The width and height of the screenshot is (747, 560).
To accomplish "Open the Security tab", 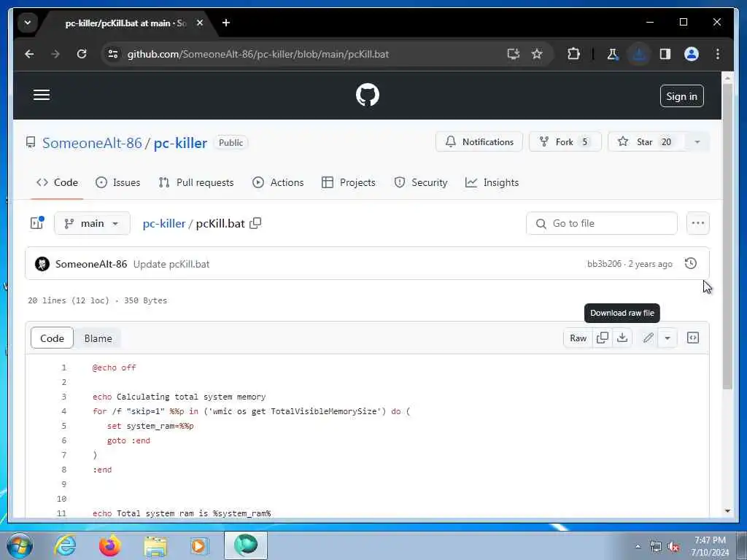I will (421, 182).
